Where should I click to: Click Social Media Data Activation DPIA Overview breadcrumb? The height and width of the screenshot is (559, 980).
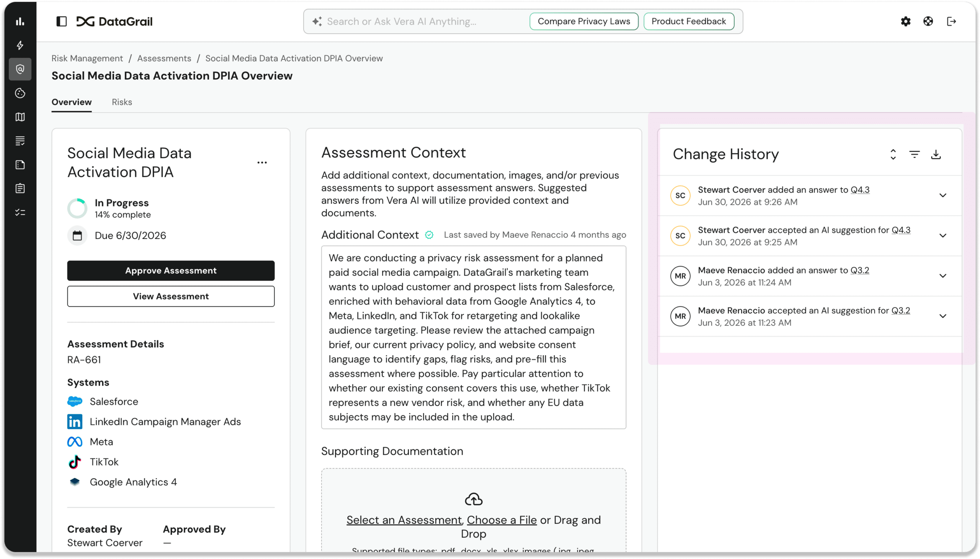(x=294, y=58)
